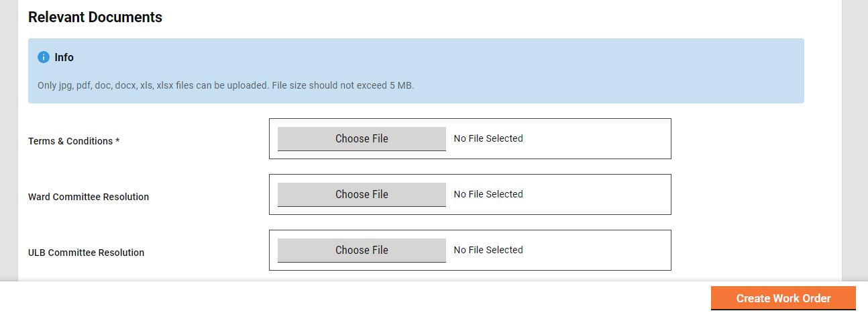Choose a file for Ward Committee Resolution

coord(362,195)
